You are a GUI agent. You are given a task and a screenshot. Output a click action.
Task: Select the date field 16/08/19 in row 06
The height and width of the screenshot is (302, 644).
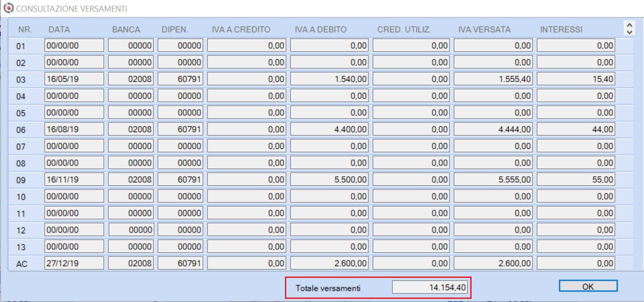[x=74, y=130]
